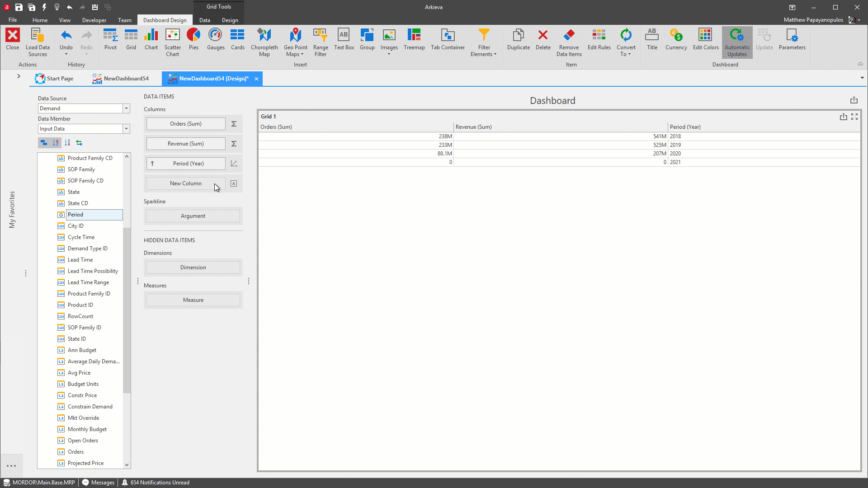Open 654 Notifications Unread
This screenshot has width=868, height=488.
[155, 483]
